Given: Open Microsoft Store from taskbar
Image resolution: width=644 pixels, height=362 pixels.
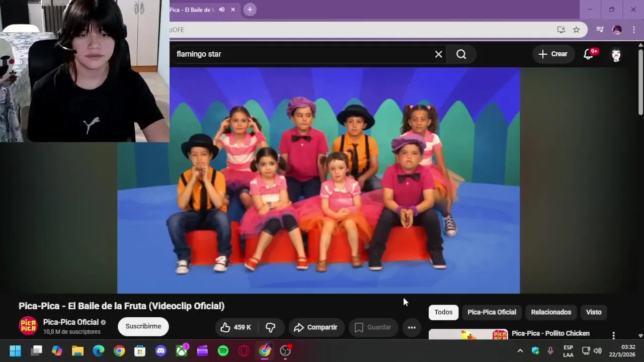Looking at the screenshot, I should coord(140,351).
